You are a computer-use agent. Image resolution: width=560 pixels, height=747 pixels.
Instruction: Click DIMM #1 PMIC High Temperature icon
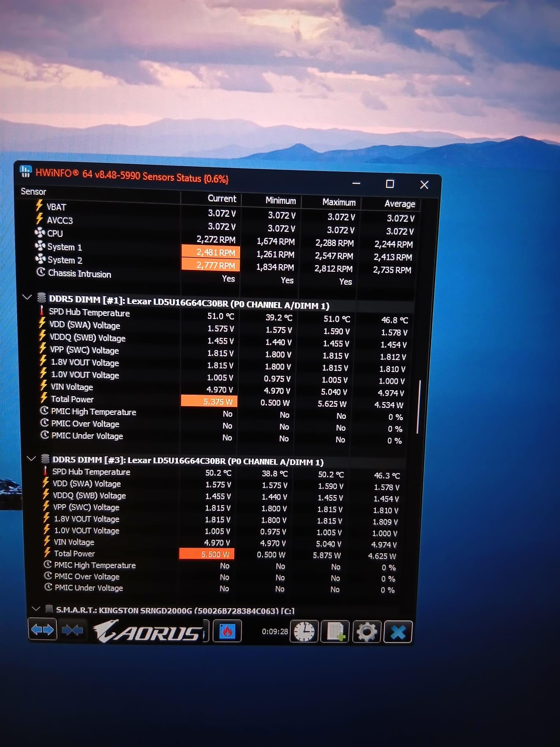point(44,410)
